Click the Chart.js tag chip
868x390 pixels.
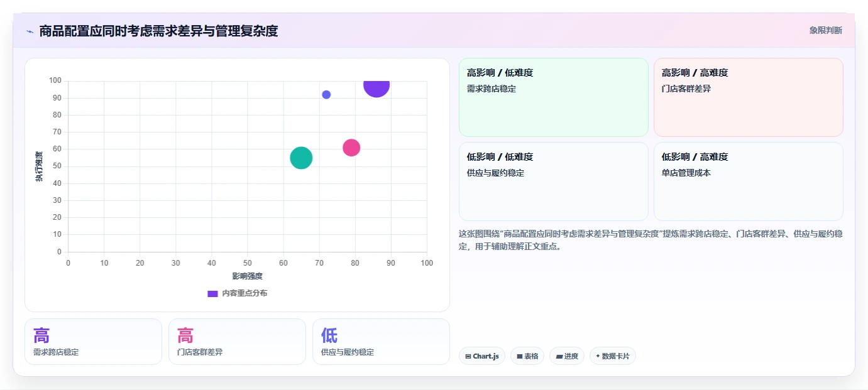(x=481, y=356)
